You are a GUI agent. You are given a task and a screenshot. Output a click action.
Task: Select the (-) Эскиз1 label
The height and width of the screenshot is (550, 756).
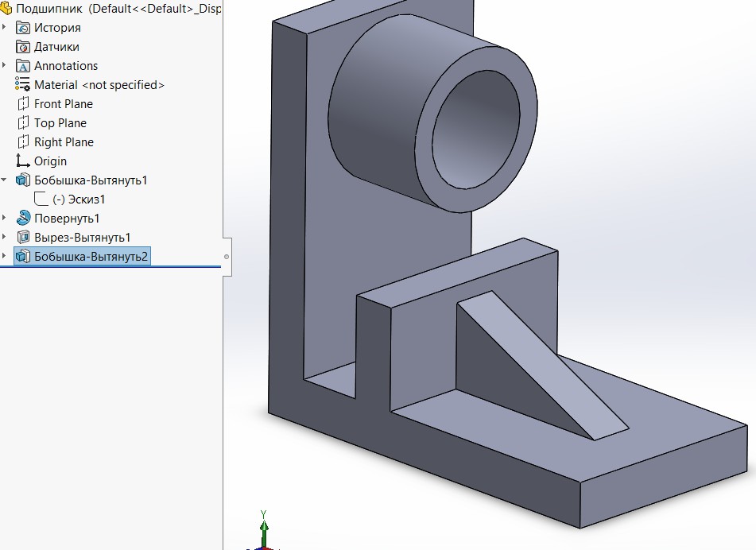79,199
